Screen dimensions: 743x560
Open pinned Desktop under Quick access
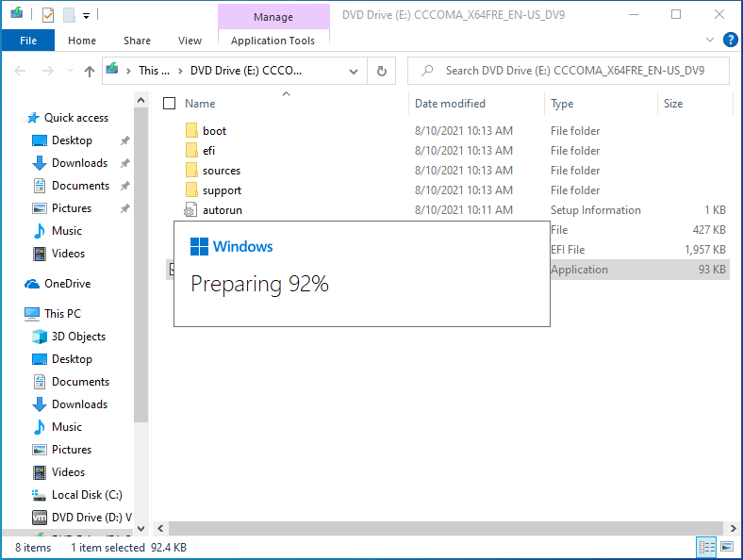pos(72,140)
